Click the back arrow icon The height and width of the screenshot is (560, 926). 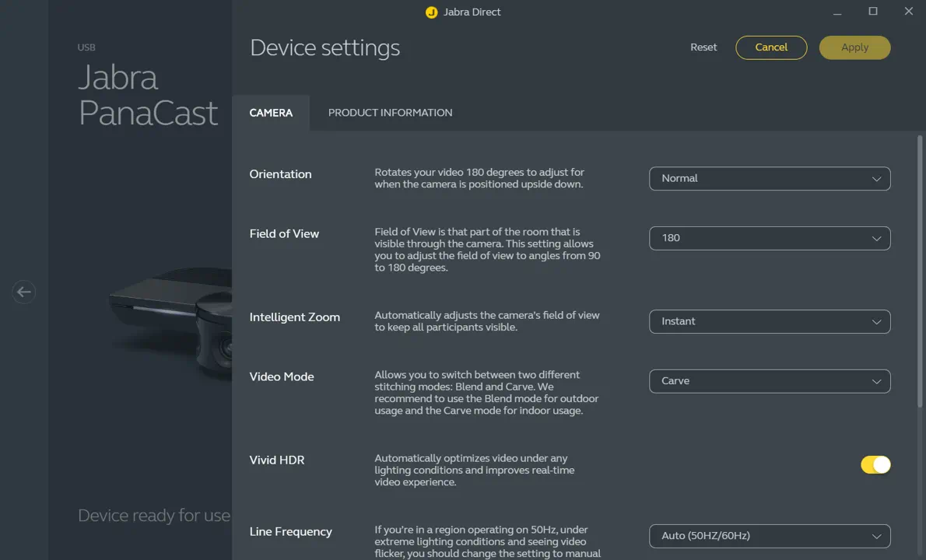24,292
